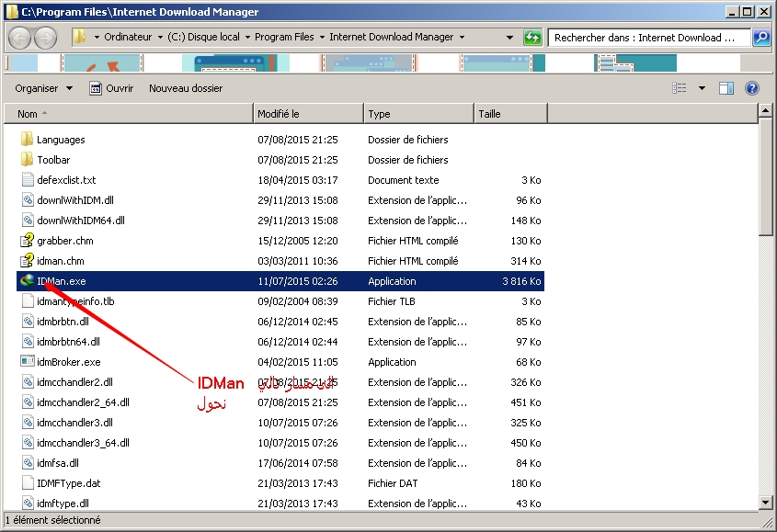Click the IDMan.exe application icon
This screenshot has height=532, width=777.
click(28, 281)
